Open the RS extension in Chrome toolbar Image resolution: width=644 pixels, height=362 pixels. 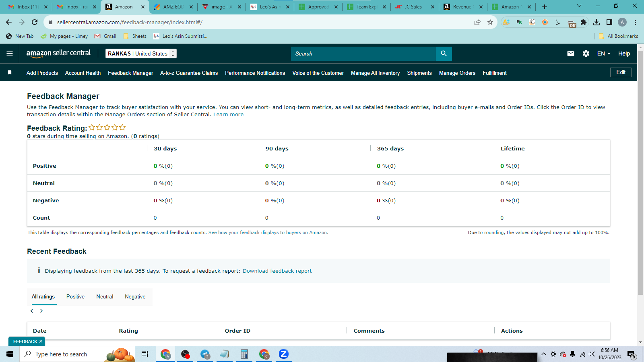click(519, 22)
